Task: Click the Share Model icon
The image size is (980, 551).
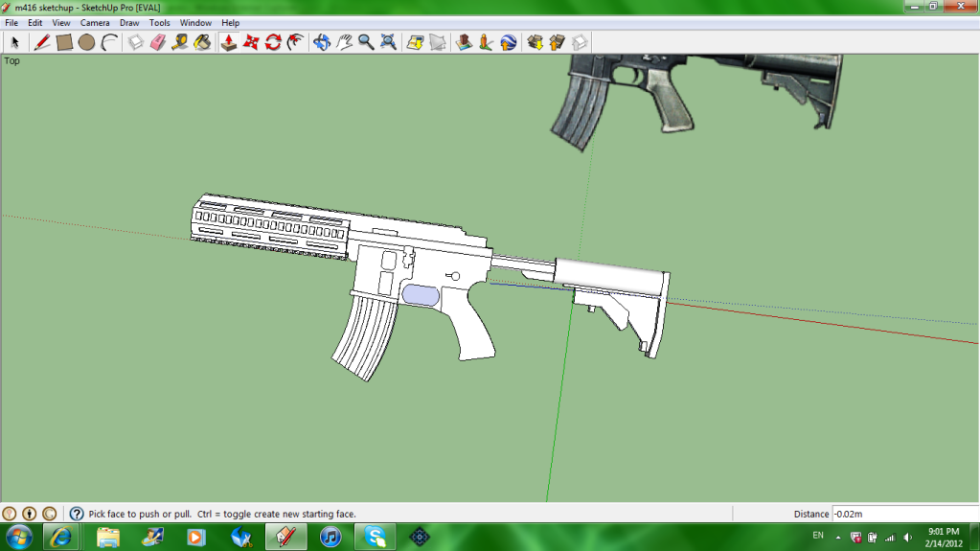Action: [557, 42]
